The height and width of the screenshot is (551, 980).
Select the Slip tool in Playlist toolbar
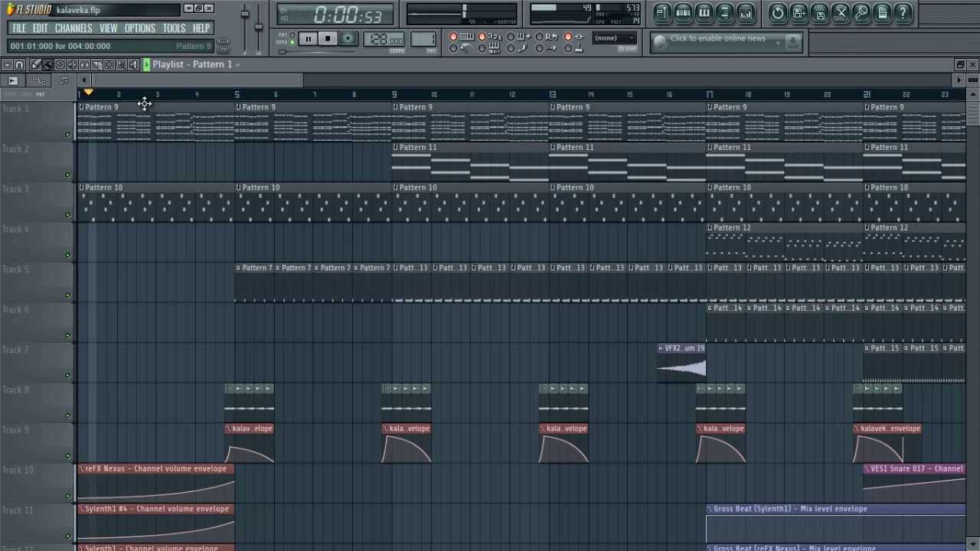click(x=84, y=65)
